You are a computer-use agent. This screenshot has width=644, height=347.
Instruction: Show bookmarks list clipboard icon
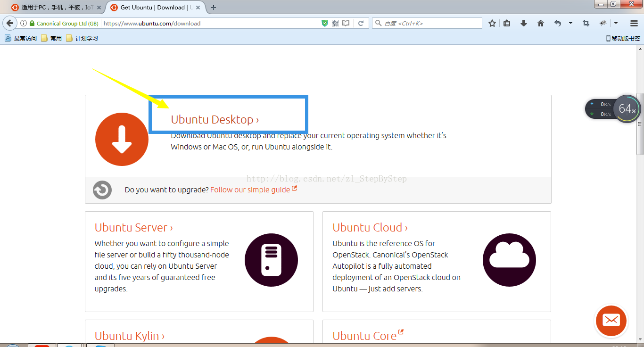pos(507,23)
